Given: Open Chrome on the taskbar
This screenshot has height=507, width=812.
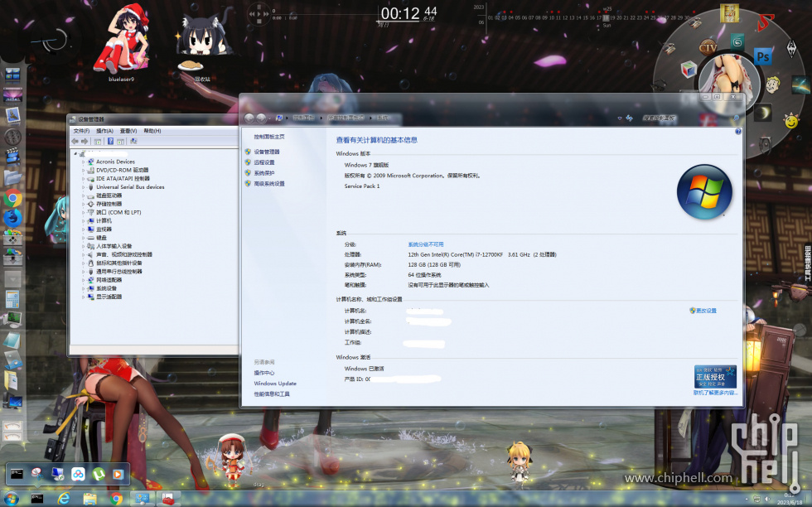Looking at the screenshot, I should [116, 499].
